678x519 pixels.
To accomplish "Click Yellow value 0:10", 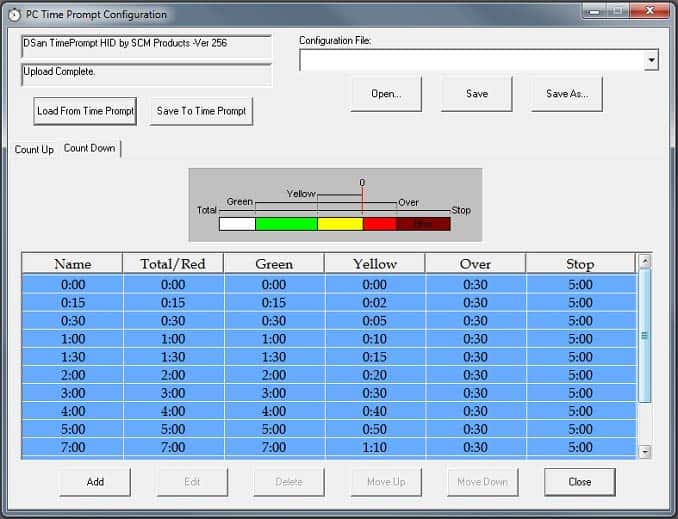I will (x=374, y=339).
